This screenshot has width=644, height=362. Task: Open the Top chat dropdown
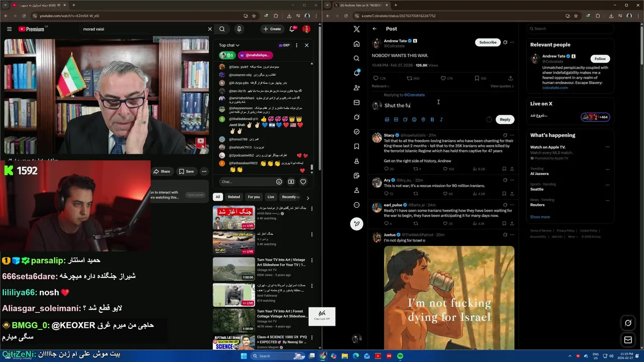coord(229,45)
